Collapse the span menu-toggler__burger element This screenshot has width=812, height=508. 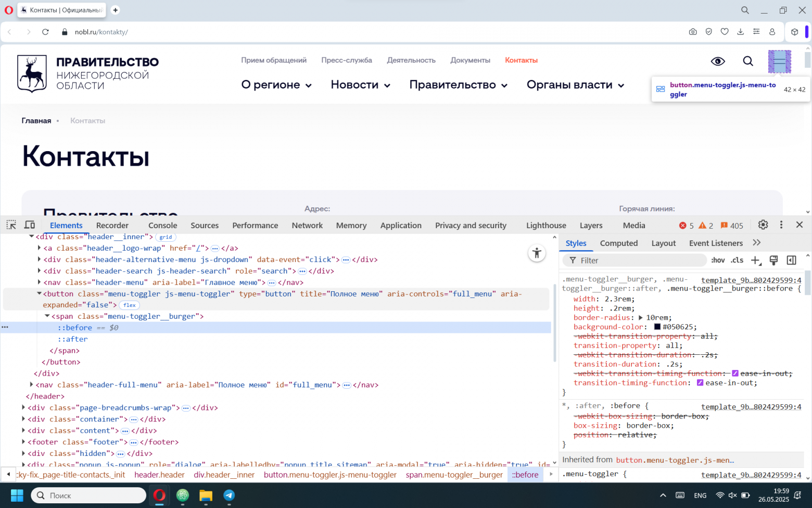tap(47, 316)
